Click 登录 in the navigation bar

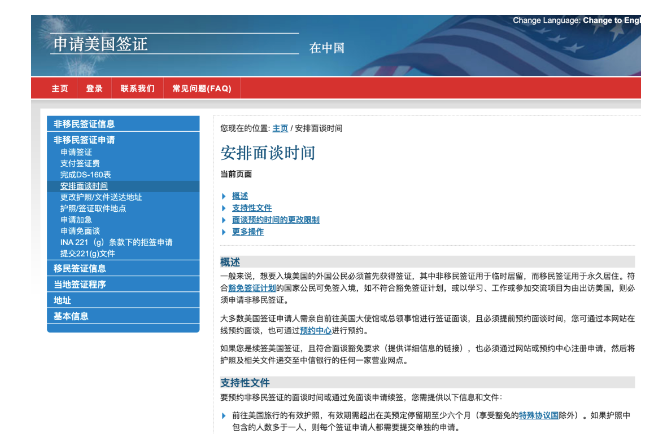(94, 88)
